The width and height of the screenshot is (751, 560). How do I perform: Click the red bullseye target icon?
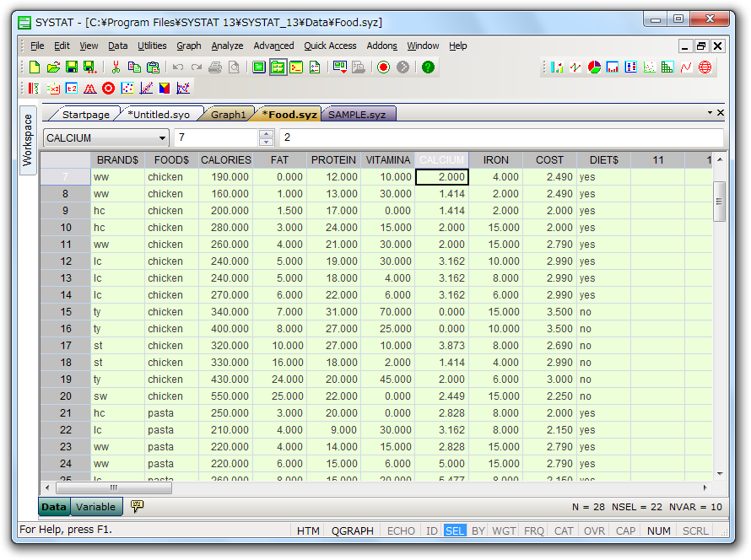(109, 88)
